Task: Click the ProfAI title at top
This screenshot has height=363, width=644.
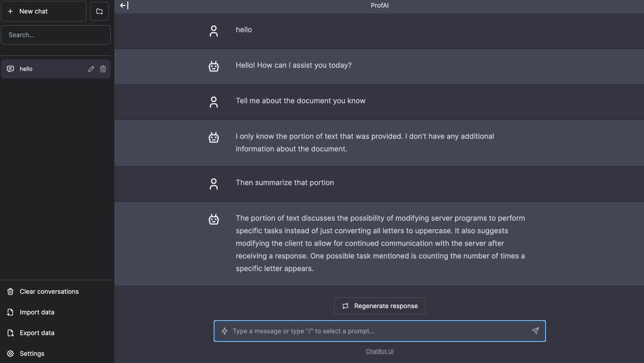Action: click(379, 5)
